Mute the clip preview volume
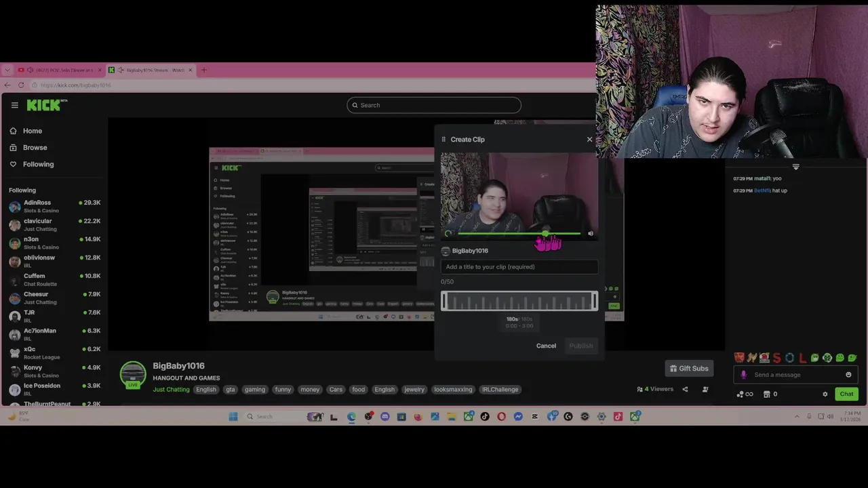Viewport: 868px width, 488px height. coord(591,234)
